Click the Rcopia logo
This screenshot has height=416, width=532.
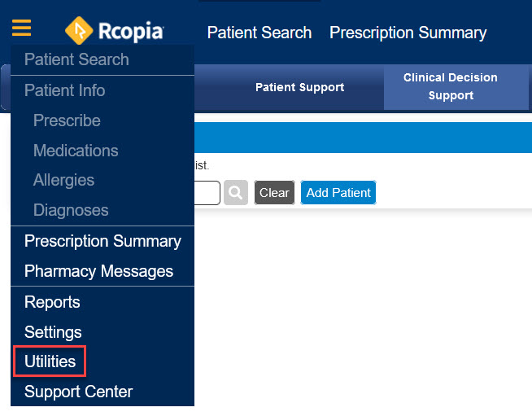point(115,32)
